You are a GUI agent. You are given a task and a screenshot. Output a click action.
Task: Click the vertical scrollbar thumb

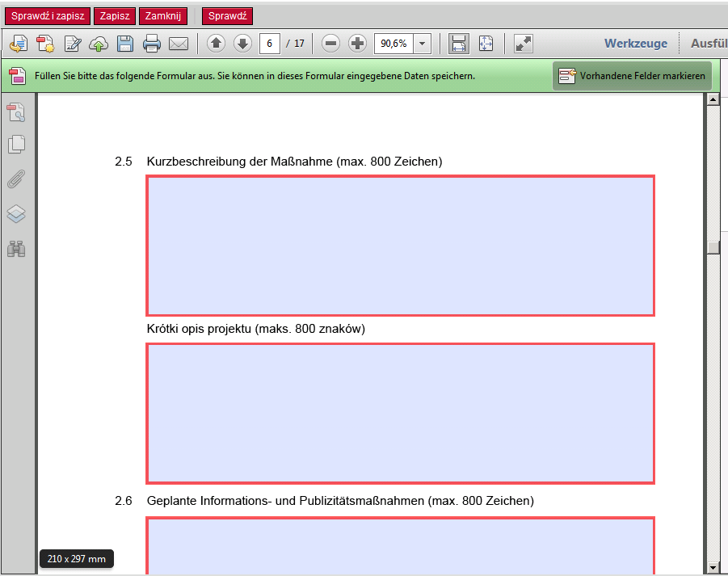point(713,246)
